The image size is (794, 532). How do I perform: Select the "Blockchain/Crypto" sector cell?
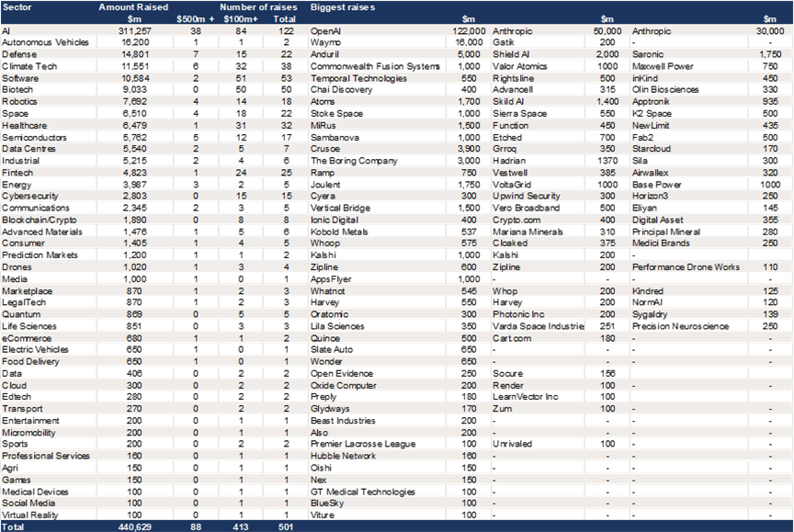40,220
